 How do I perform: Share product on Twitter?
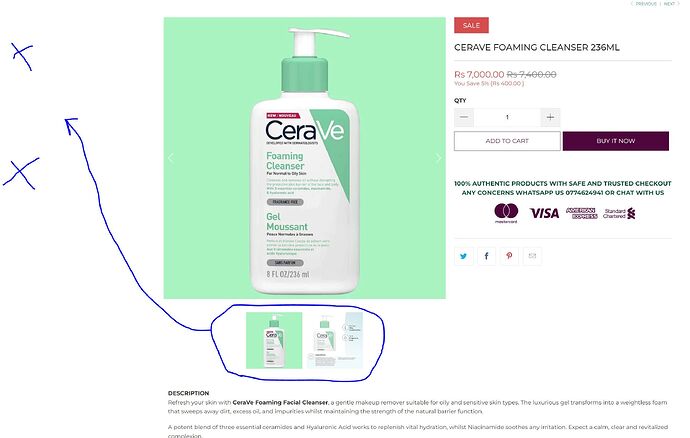pos(463,256)
